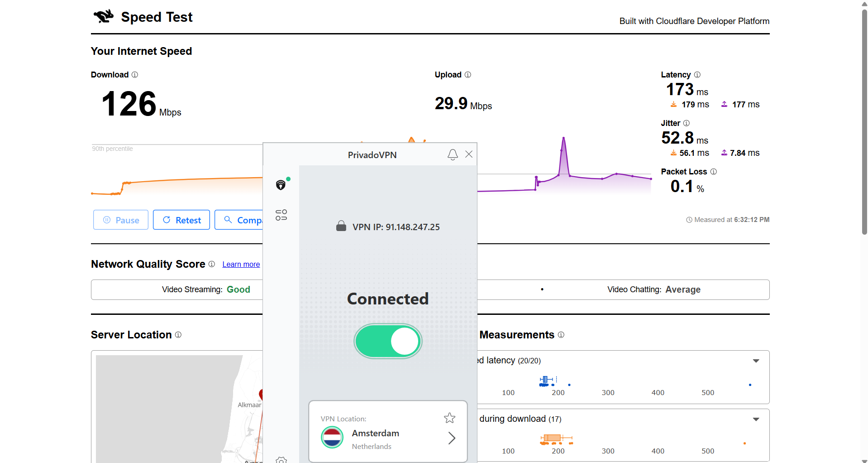Expand the latency measurements dropdown
The width and height of the screenshot is (868, 463).
tap(756, 361)
